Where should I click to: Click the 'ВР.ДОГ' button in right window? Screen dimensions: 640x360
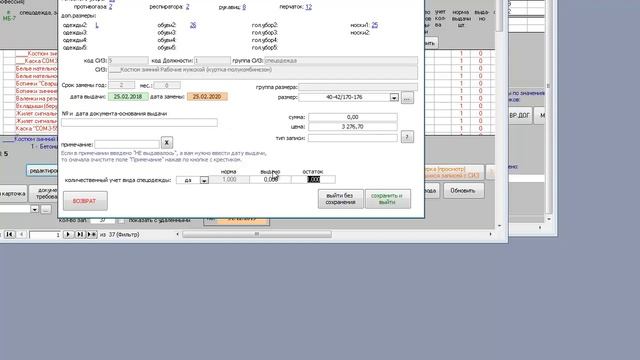(x=519, y=116)
